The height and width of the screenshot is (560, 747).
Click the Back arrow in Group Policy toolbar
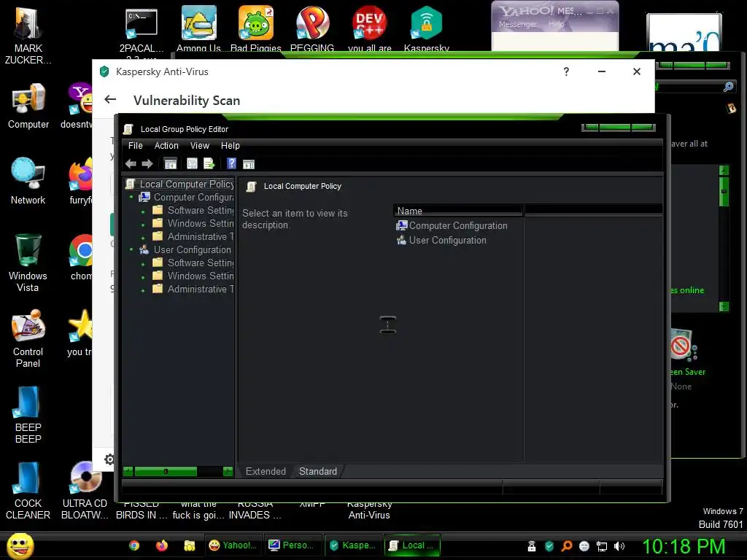point(131,164)
